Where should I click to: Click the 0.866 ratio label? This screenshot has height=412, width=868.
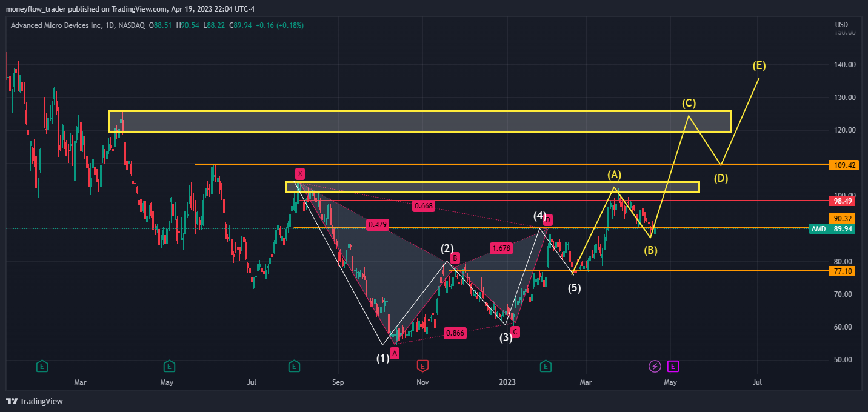point(455,333)
